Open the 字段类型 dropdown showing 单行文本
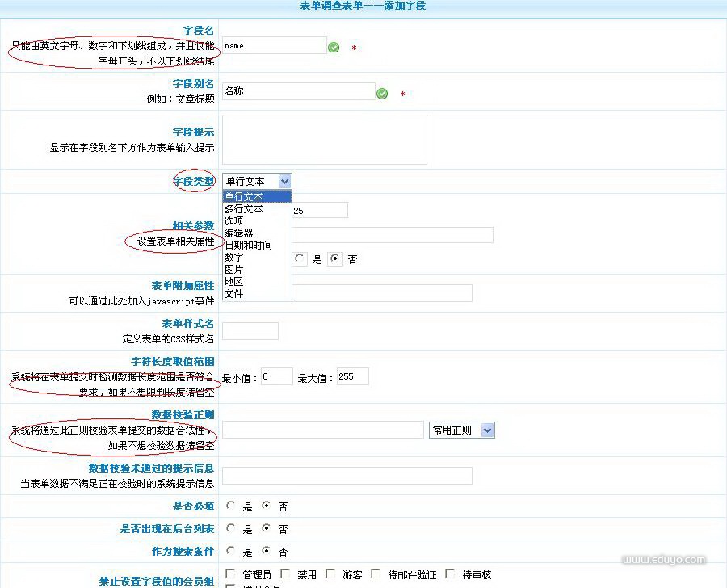The height and width of the screenshot is (588, 727). click(x=256, y=182)
